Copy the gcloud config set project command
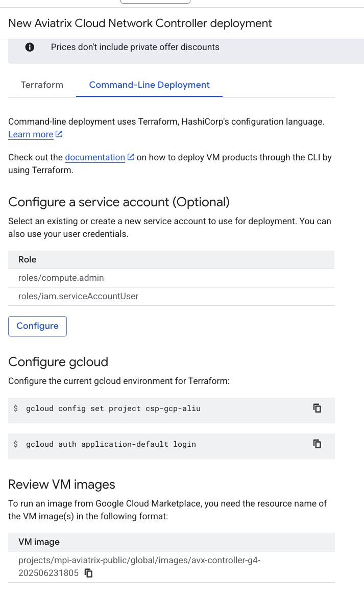364x602 pixels. point(317,408)
